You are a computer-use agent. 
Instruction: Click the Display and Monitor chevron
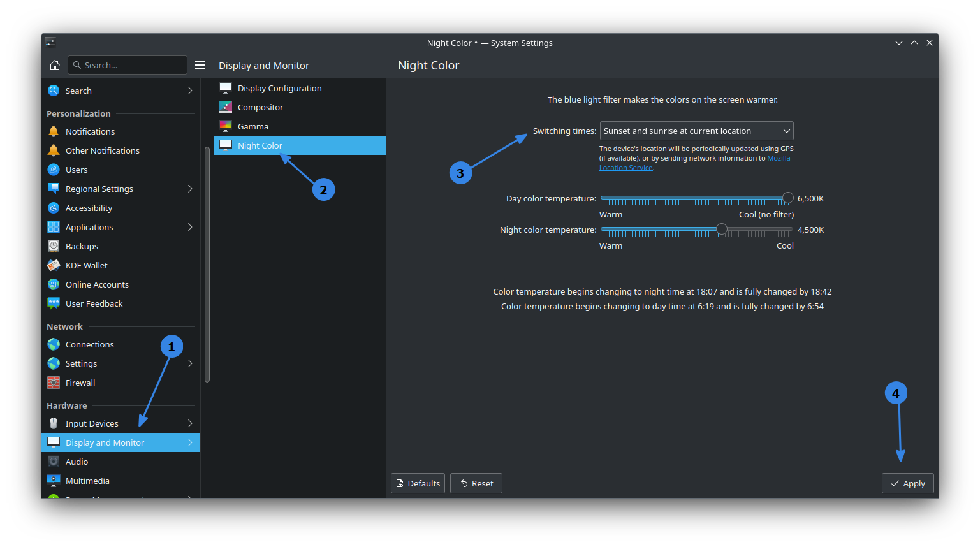(x=190, y=442)
